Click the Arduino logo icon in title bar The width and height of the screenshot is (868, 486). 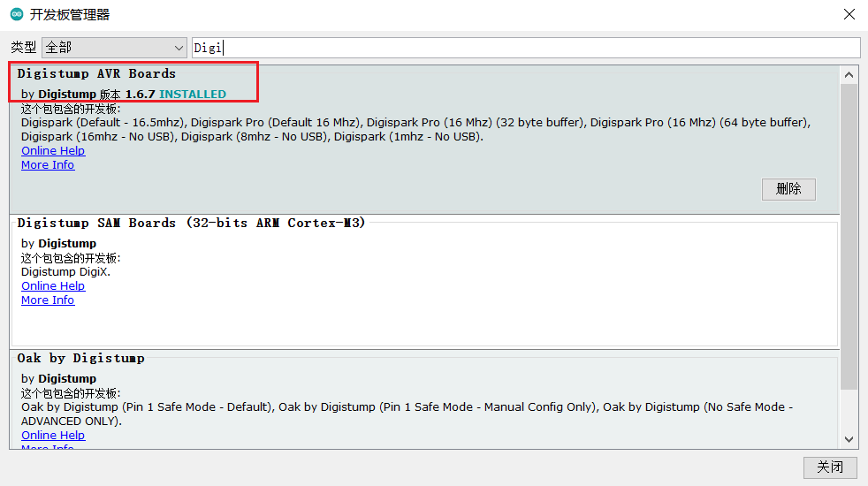tap(17, 14)
